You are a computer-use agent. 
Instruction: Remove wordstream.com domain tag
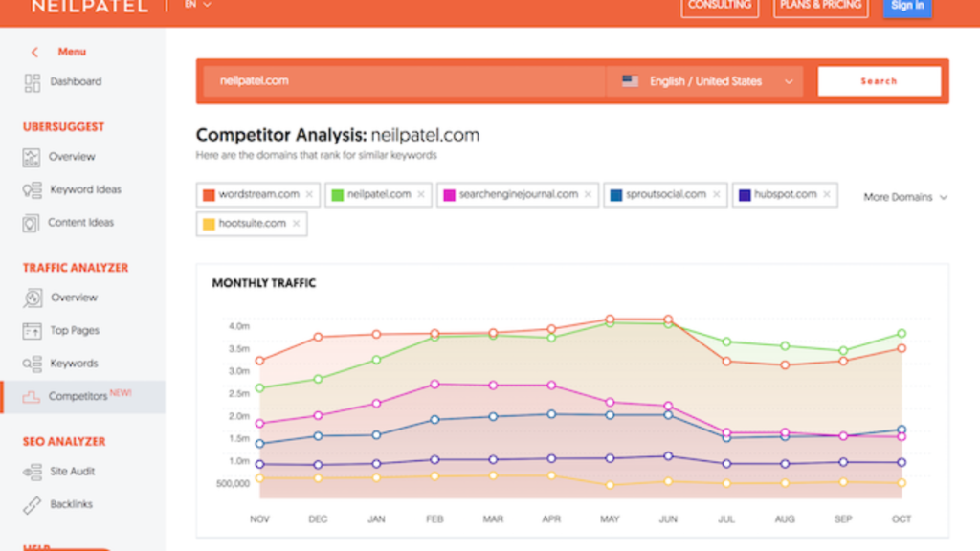tap(309, 195)
